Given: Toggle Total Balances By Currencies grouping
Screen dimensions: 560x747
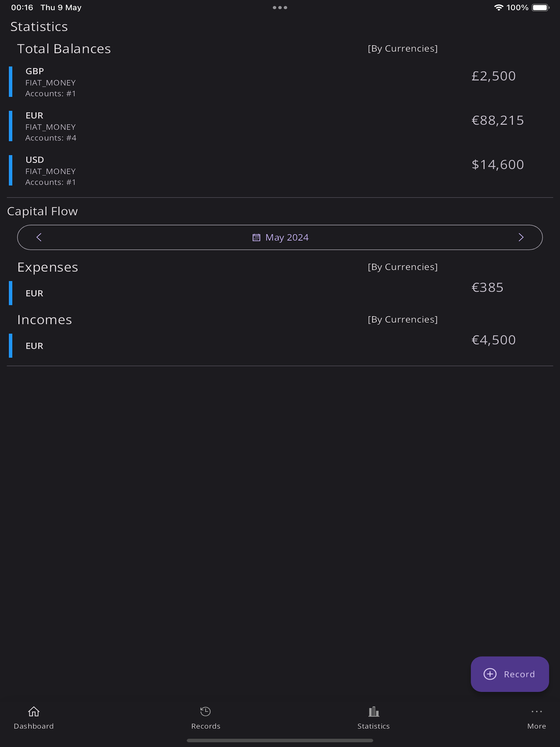Looking at the screenshot, I should pyautogui.click(x=402, y=48).
